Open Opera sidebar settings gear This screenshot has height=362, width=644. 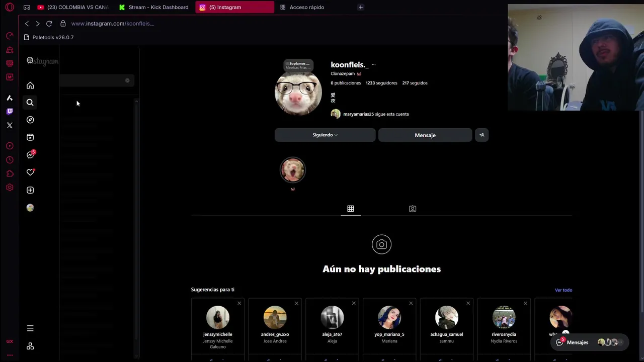10,188
